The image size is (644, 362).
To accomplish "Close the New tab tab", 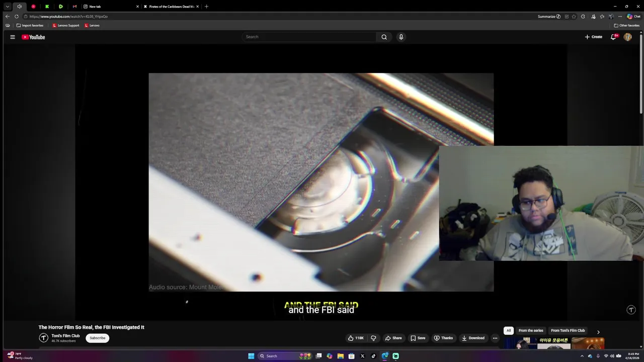I will [x=137, y=7].
